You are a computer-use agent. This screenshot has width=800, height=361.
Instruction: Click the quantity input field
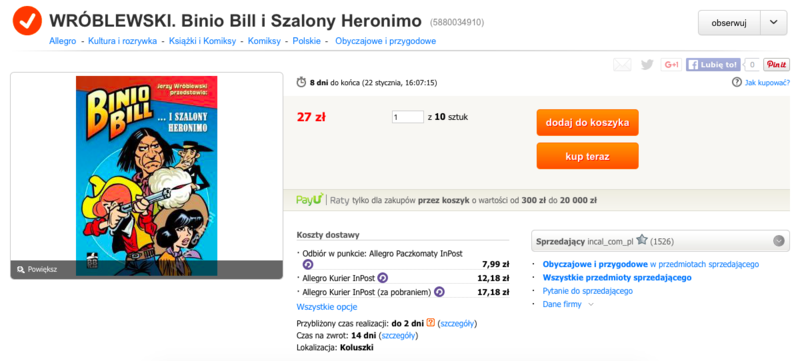(408, 117)
